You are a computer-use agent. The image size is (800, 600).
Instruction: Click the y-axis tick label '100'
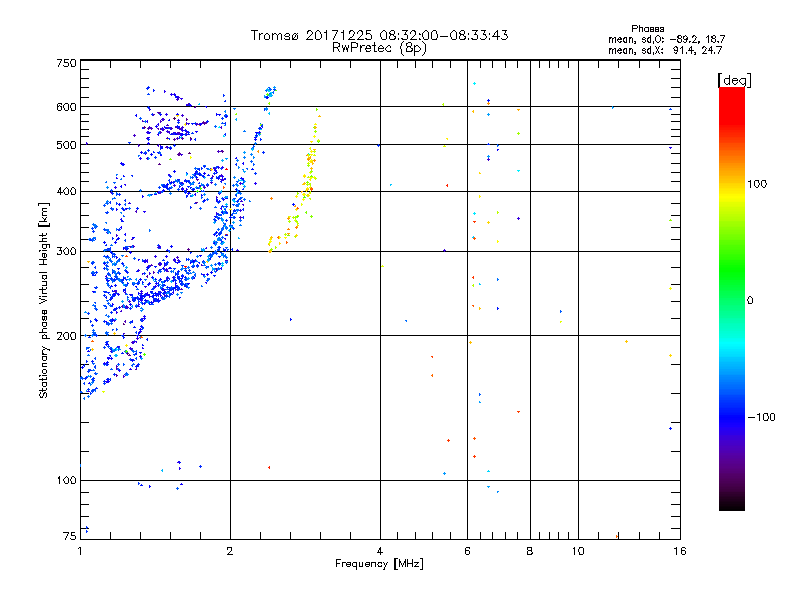(x=66, y=481)
